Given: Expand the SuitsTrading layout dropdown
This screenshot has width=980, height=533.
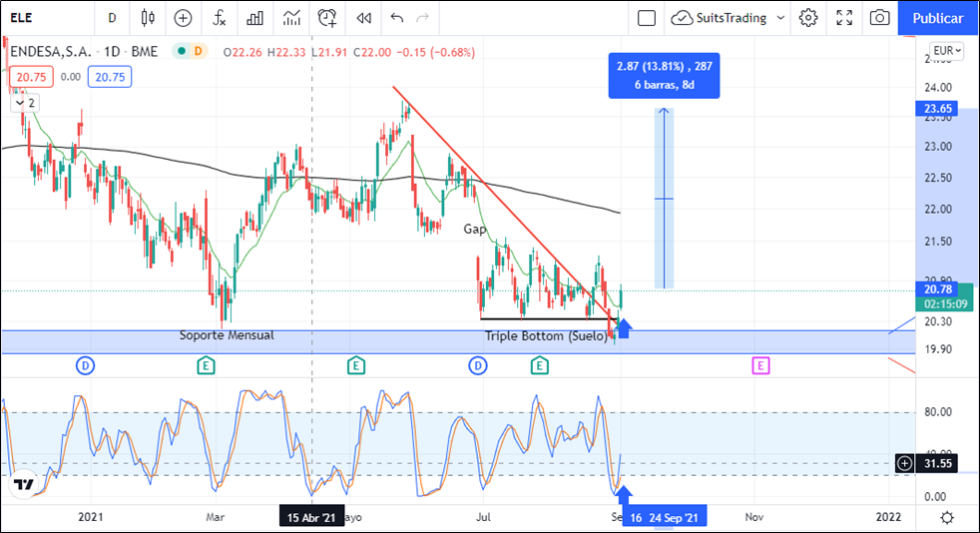Looking at the screenshot, I should tap(780, 18).
